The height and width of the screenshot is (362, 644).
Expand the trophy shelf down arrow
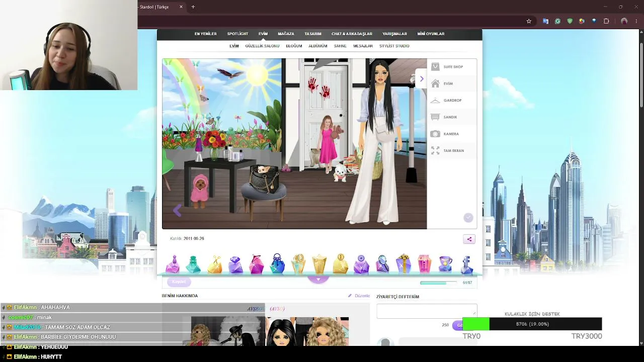318,279
